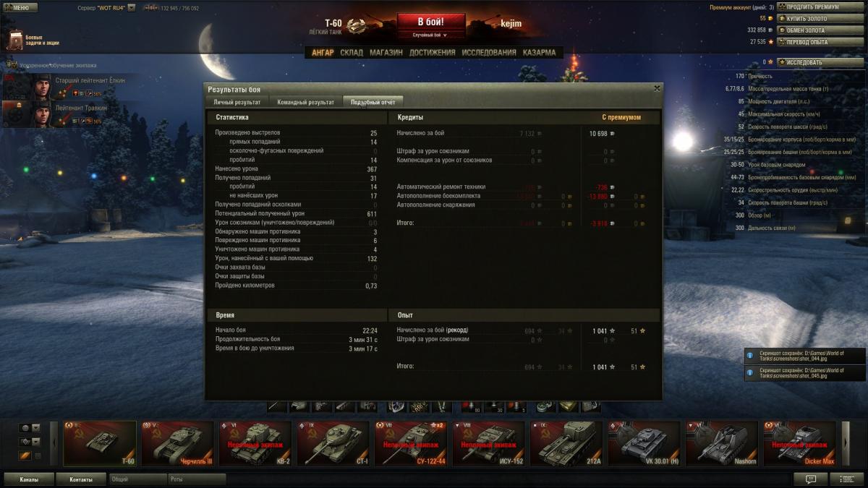868x488 pixels.
Task: Click the Исследовать button
Action: point(821,62)
